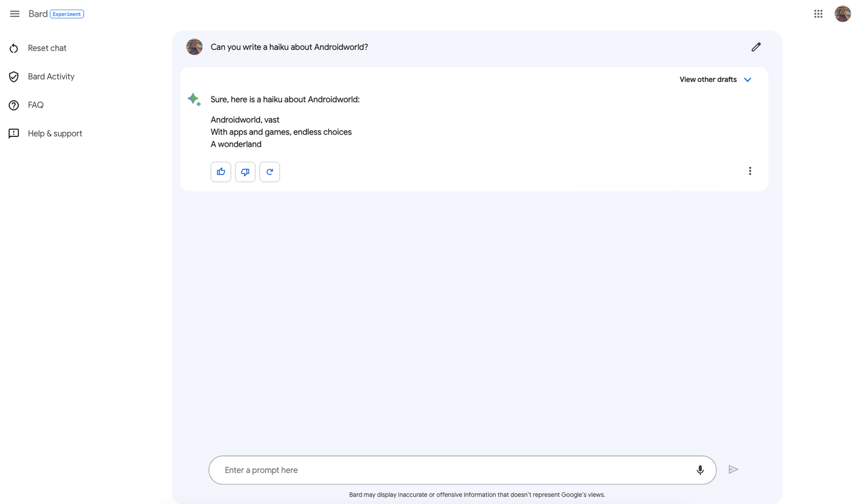Open Help & support
Image resolution: width=854 pixels, height=504 pixels.
coord(55,134)
